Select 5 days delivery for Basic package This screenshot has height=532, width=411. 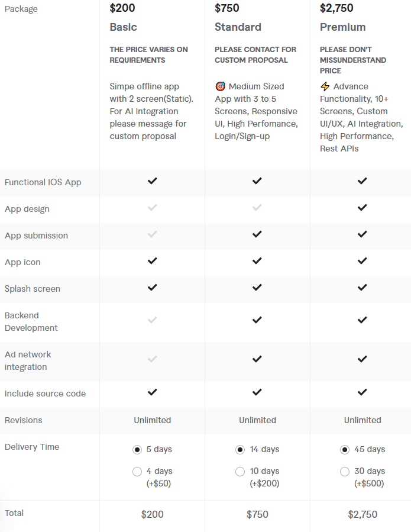pyautogui.click(x=137, y=449)
